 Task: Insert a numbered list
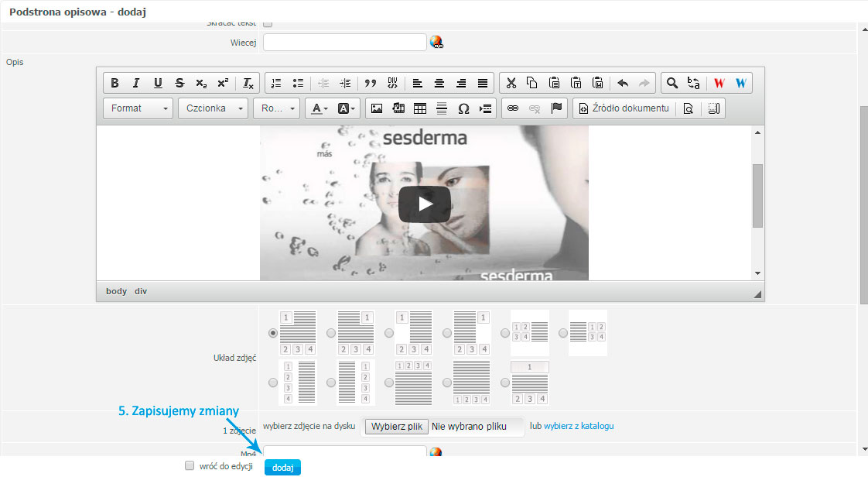(276, 83)
